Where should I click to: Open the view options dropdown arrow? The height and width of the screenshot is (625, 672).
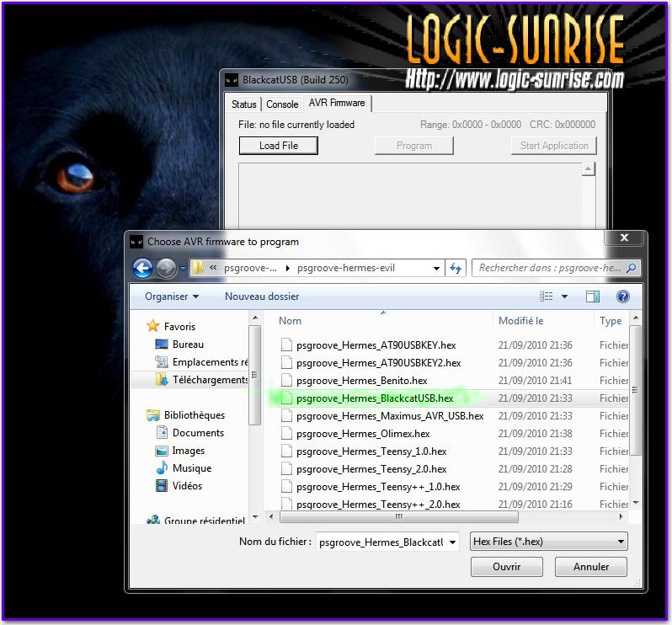[x=564, y=296]
